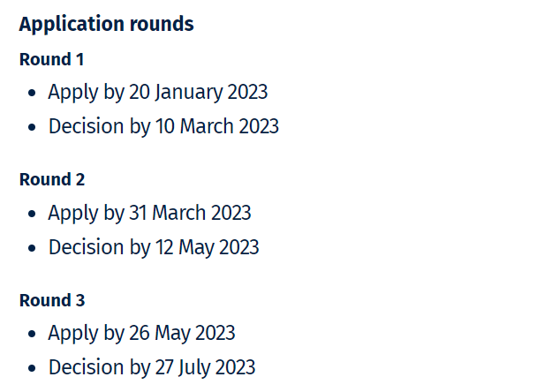Viewport: 559px width, 392px height.
Task: Click bullet point before "Apply by 26 May"
Action: point(33,334)
